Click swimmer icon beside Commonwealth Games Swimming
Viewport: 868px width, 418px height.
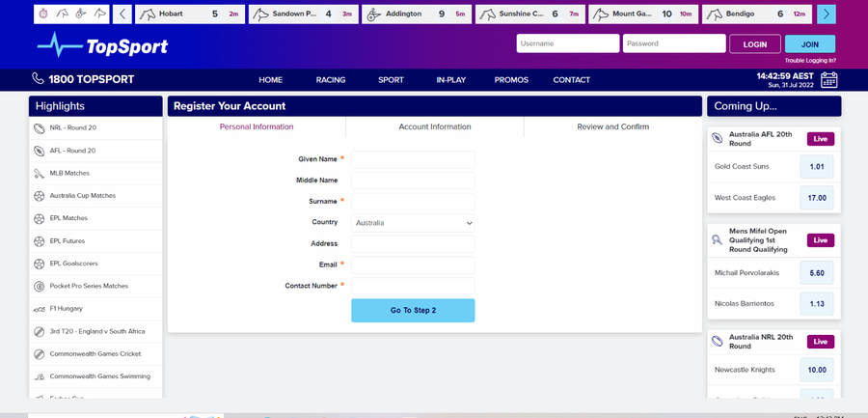[39, 376]
